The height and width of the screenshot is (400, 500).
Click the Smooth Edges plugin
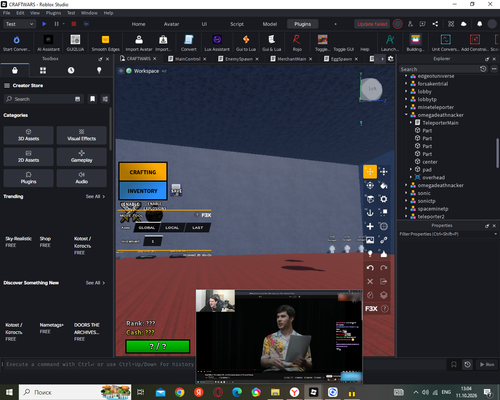point(105,43)
